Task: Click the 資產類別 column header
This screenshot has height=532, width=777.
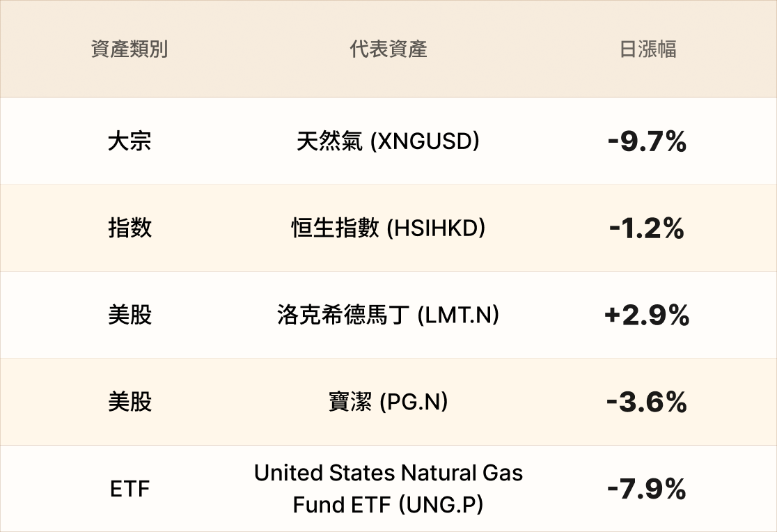Action: click(x=129, y=49)
